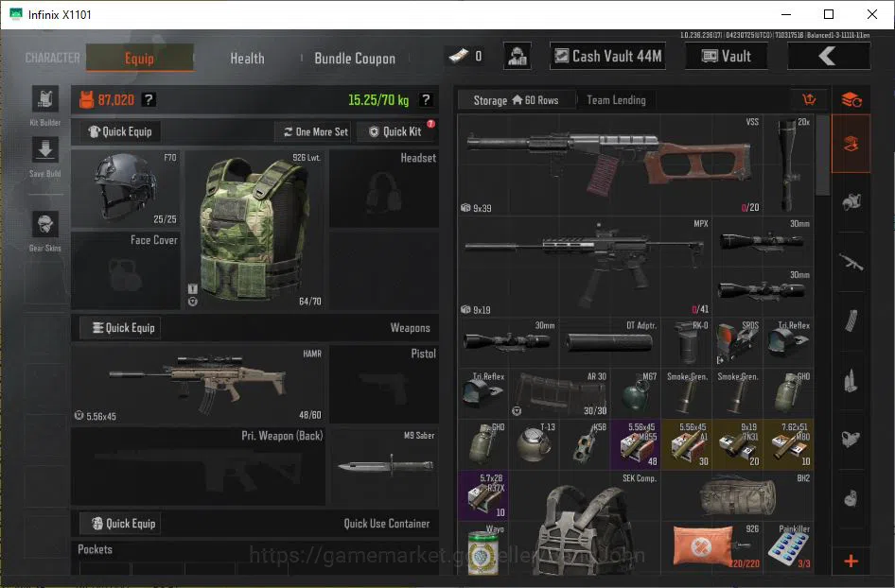Open the Bundle Coupon tab
895x588 pixels.
pyautogui.click(x=355, y=59)
